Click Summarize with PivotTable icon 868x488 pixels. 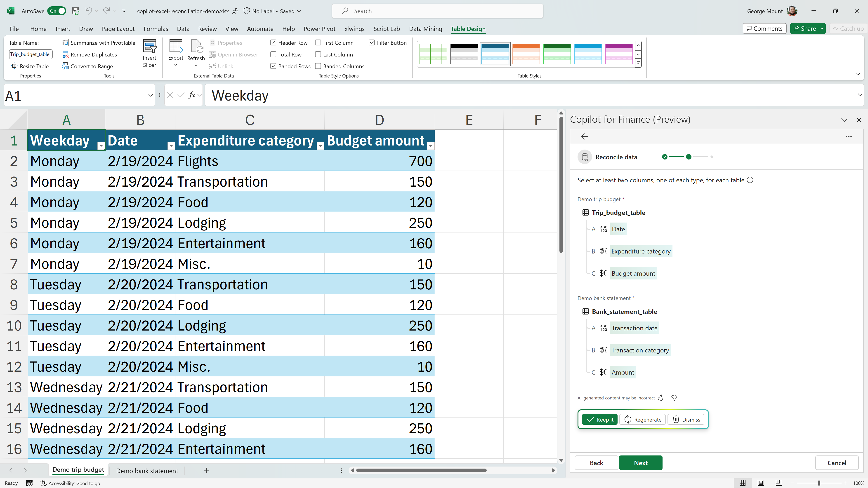pos(65,43)
